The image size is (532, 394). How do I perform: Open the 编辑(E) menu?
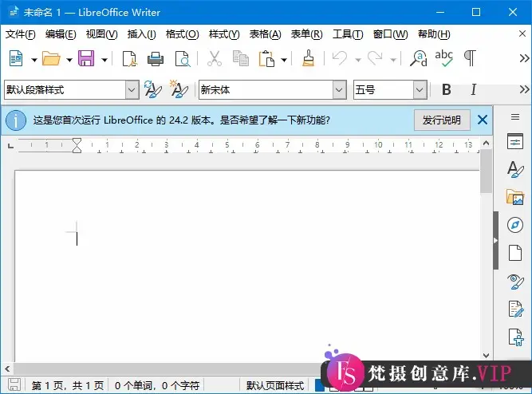(x=61, y=34)
